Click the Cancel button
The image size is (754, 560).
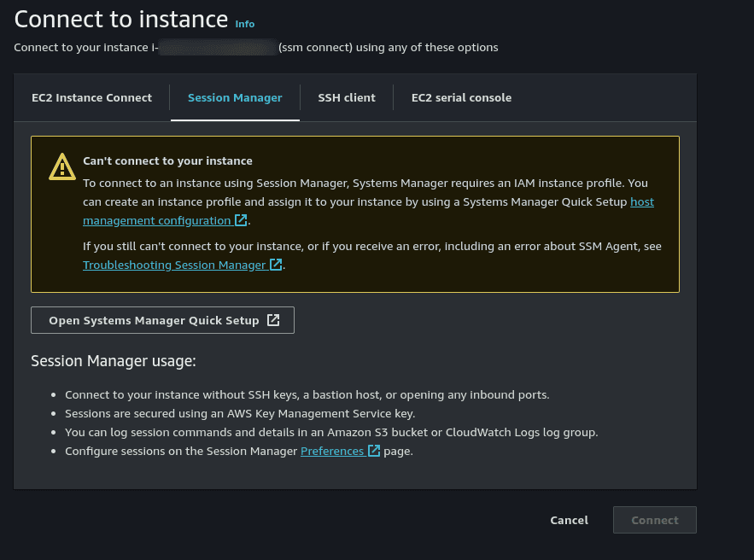[x=569, y=520]
